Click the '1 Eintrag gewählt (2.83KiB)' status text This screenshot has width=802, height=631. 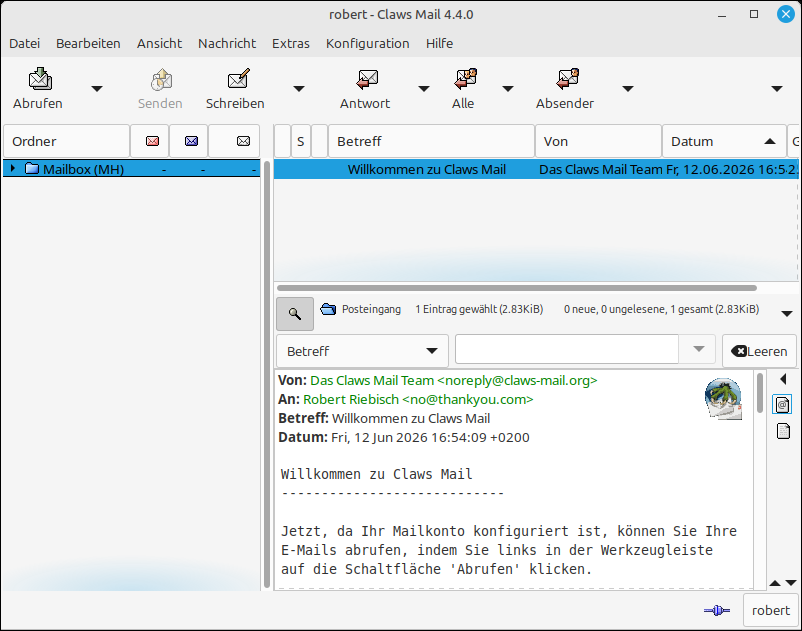pos(479,309)
